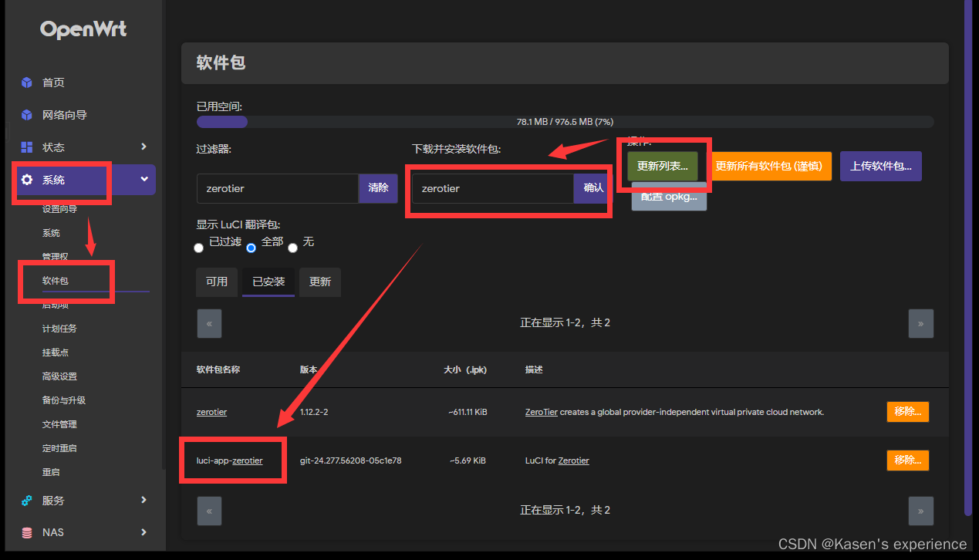Click the 清除 filter button
Image resolution: width=979 pixels, height=560 pixels.
(378, 188)
